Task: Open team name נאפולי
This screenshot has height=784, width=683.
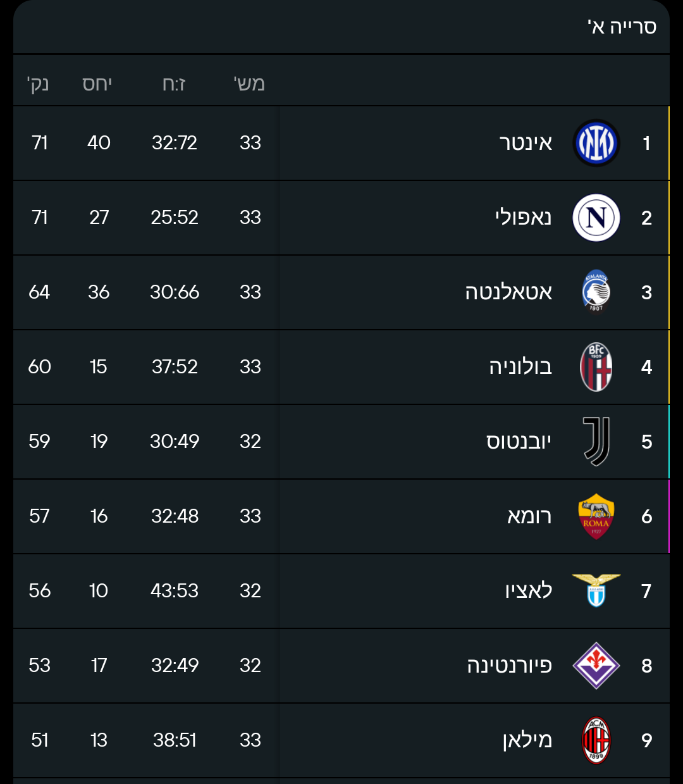Action: [524, 218]
